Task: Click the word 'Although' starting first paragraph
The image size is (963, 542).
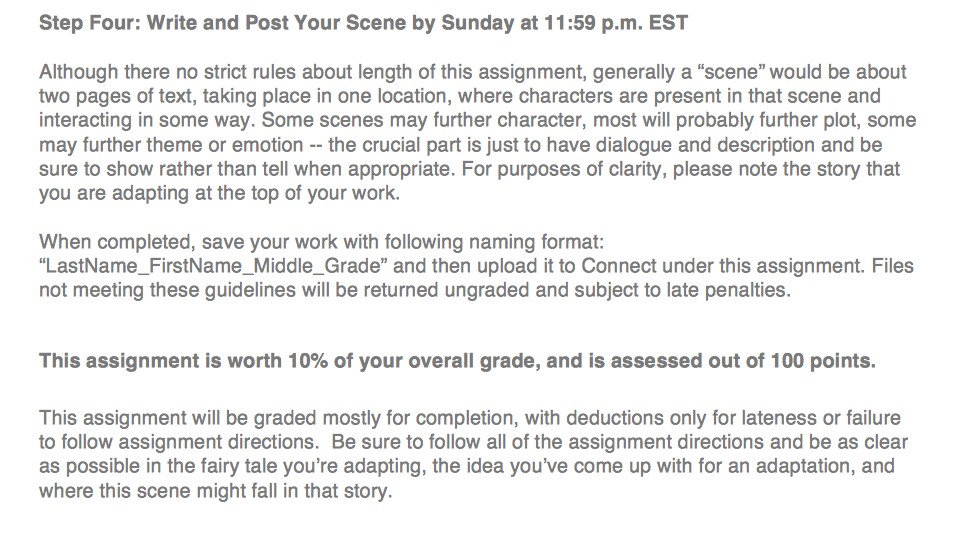Action: pyautogui.click(x=79, y=72)
